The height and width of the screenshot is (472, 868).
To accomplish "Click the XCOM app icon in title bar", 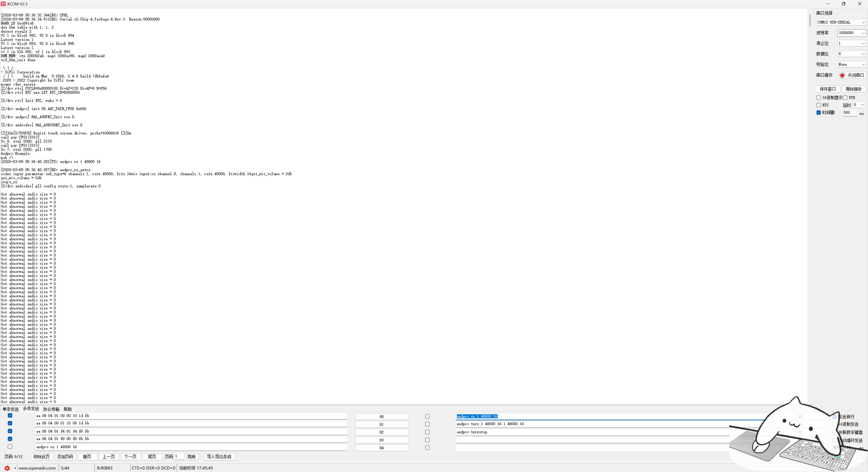I will pos(4,4).
